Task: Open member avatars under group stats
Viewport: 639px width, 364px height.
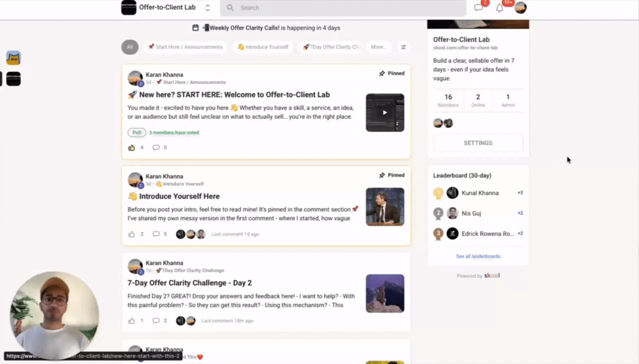Action: click(x=443, y=123)
